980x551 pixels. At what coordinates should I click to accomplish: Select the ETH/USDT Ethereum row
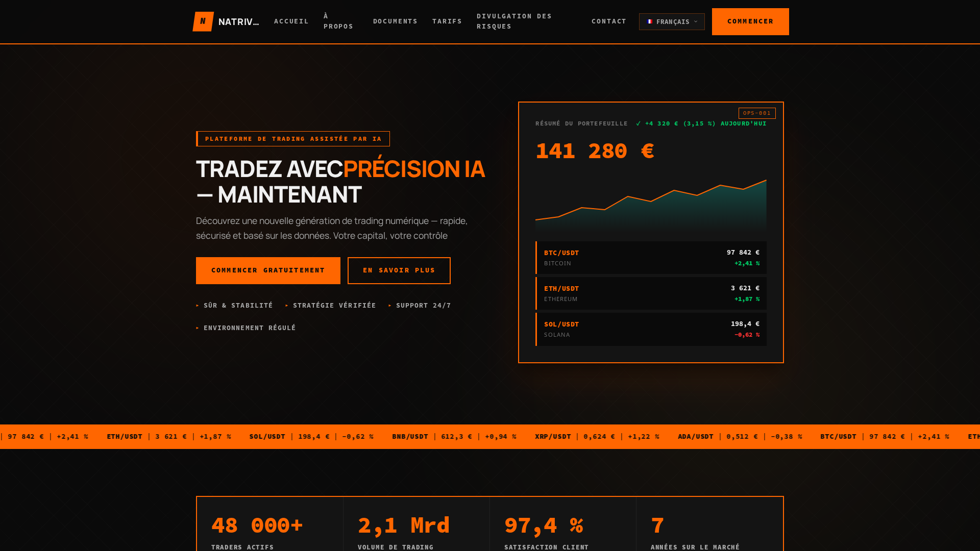pos(651,293)
